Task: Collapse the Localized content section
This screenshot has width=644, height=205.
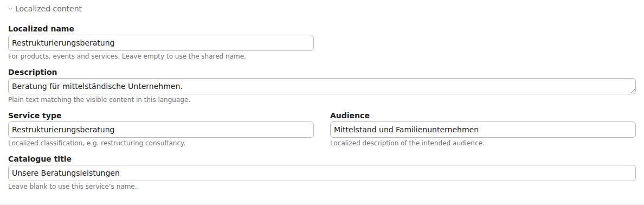Action: coord(45,9)
